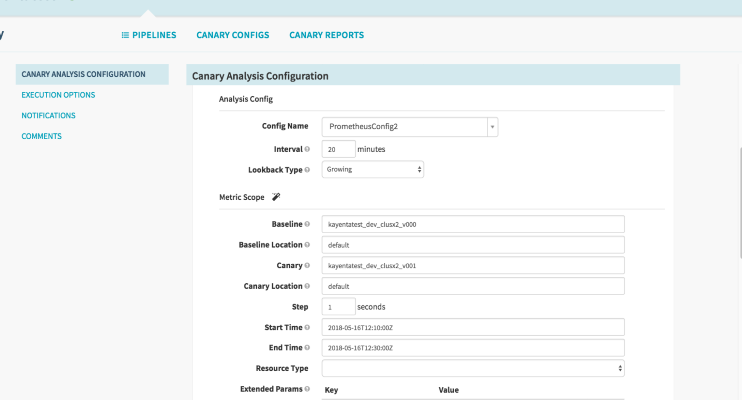
Task: Open the Resource Type dropdown
Action: (x=473, y=368)
